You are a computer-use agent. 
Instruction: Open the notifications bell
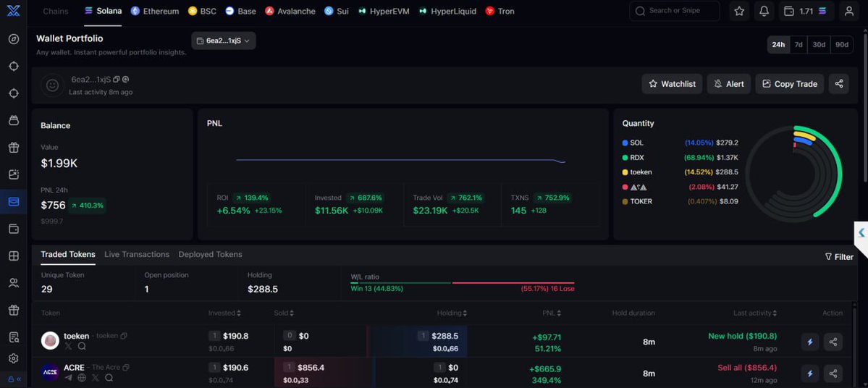tap(764, 11)
